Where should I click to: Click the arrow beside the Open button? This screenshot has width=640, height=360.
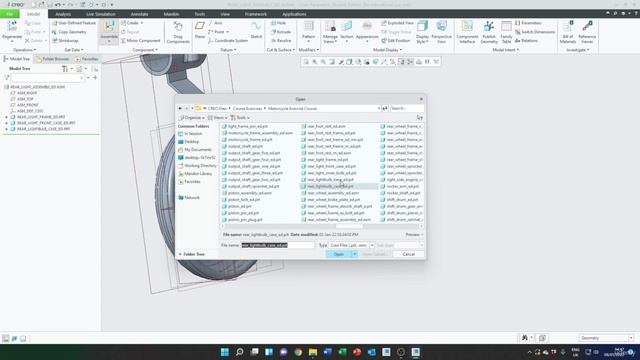[x=354, y=254]
